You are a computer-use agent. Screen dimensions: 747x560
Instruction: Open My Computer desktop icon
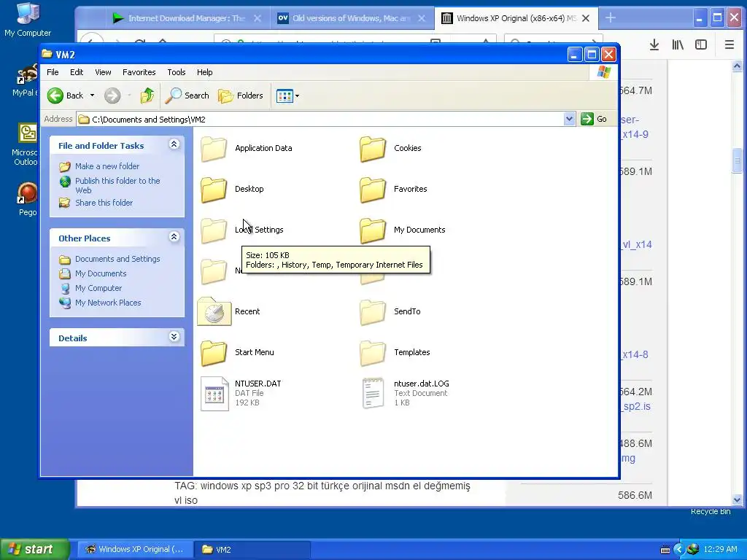pos(28,20)
